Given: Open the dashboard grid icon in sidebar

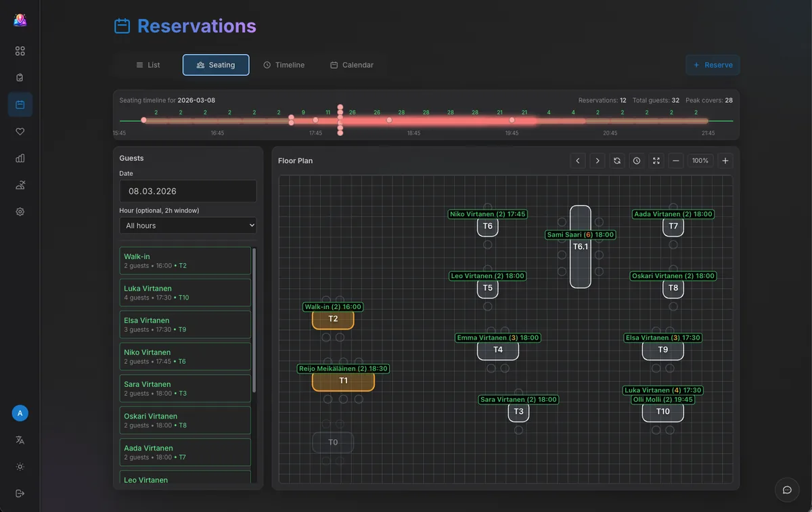Looking at the screenshot, I should tap(20, 51).
